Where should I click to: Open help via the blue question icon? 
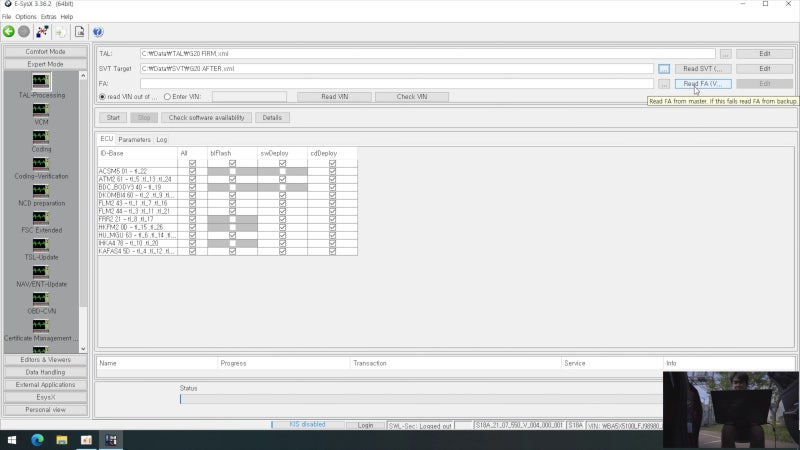point(98,32)
